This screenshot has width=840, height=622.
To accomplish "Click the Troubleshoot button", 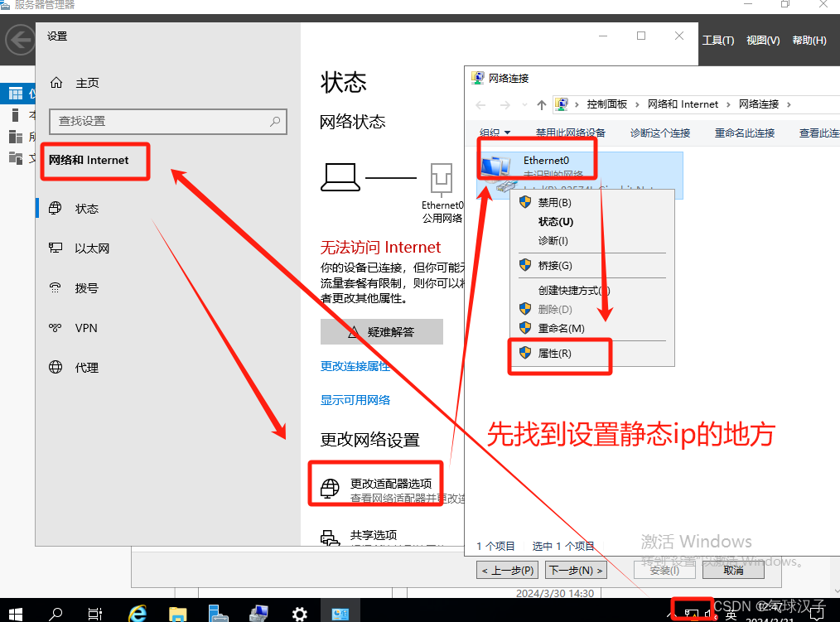I will coord(381,331).
